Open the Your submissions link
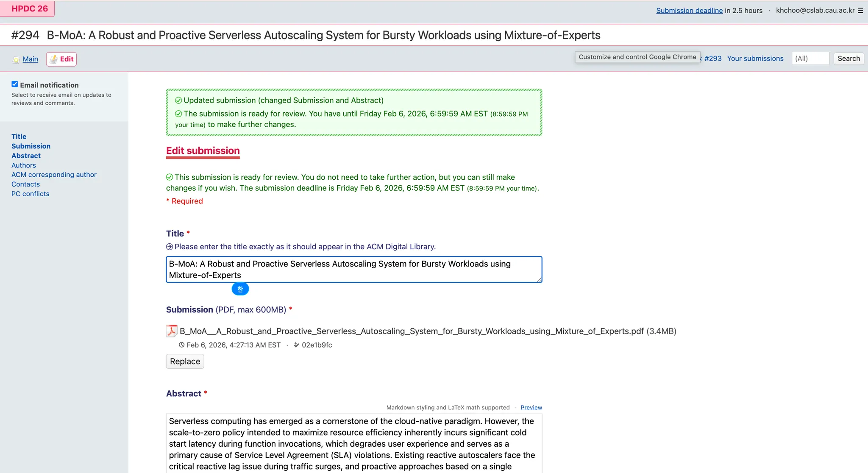The height and width of the screenshot is (473, 868). 755,58
